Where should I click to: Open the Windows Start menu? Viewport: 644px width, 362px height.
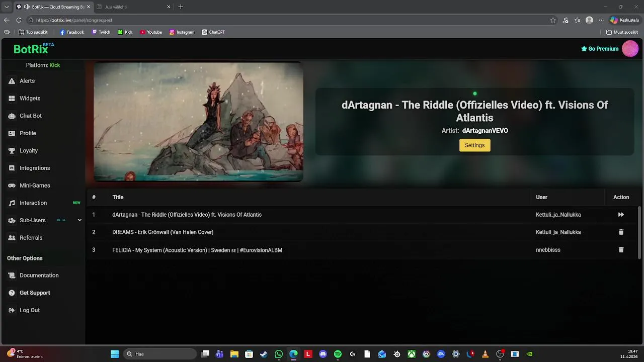coord(115,354)
